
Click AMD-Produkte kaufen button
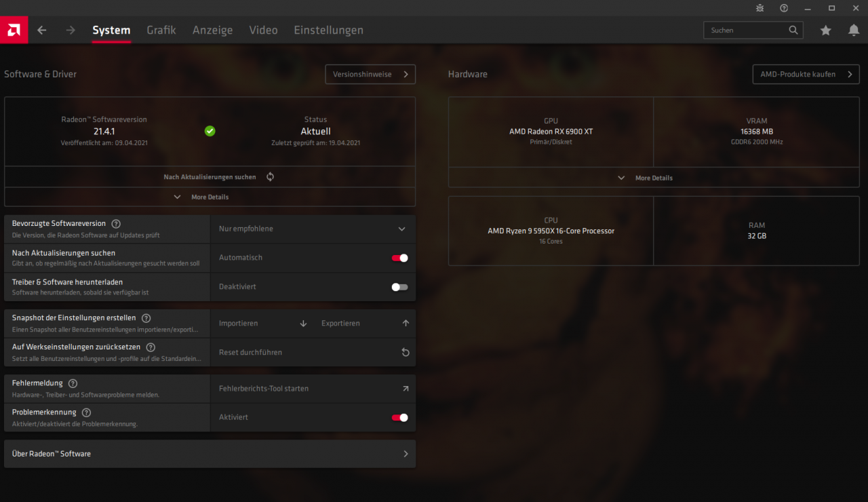[x=806, y=75]
